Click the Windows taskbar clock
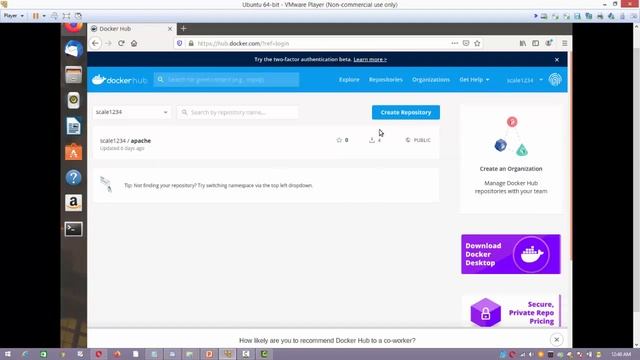 click(621, 354)
